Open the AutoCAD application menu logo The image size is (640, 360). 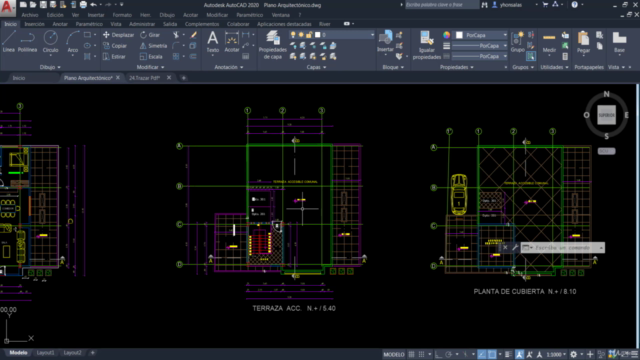[7, 7]
